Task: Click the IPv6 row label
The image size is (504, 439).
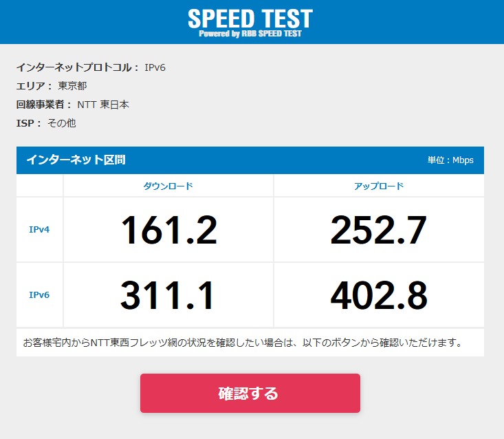Action: 39,295
